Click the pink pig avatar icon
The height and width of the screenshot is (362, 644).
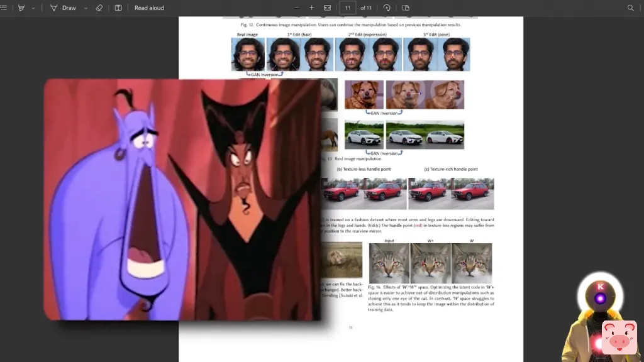coord(619,337)
